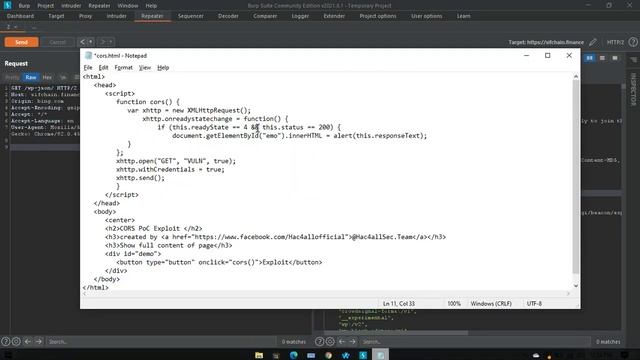The height and width of the screenshot is (360, 640).
Task: Switch to Target tab
Action: (x=56, y=16)
